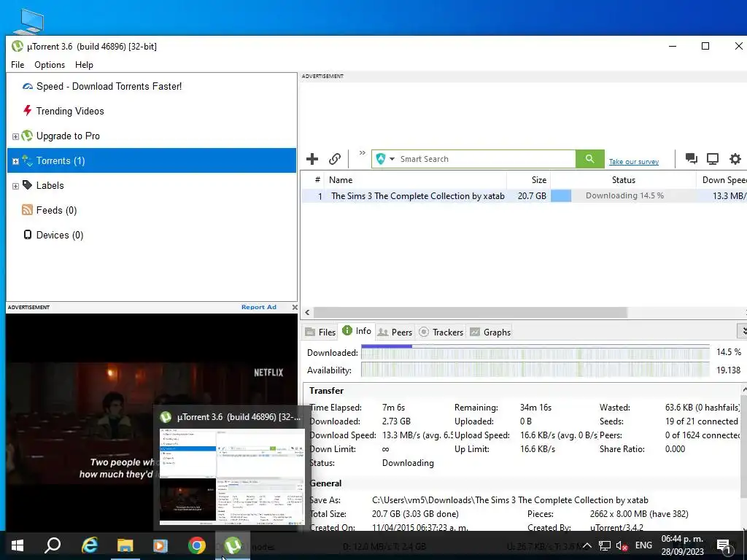
Task: Open the Windows Start menu
Action: (x=18, y=545)
